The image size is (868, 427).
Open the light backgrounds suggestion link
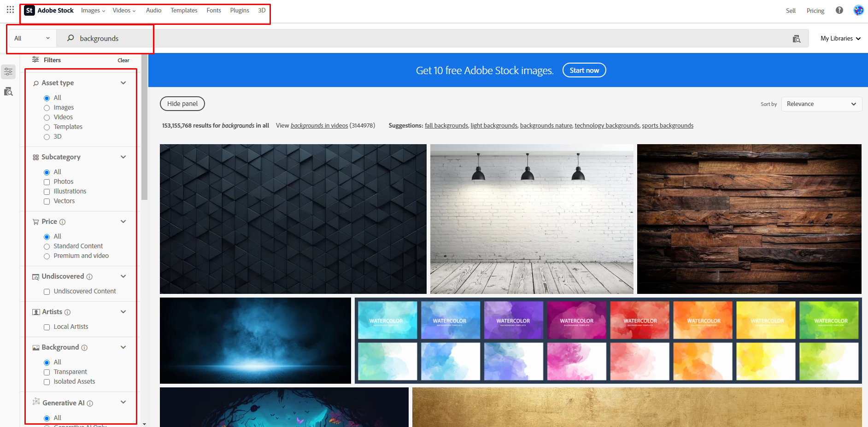pos(494,125)
